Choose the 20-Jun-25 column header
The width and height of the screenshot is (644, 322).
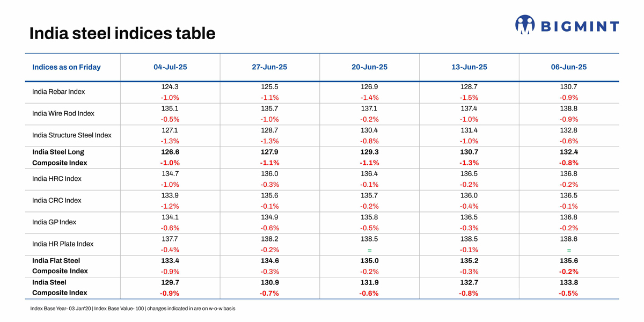pos(369,67)
